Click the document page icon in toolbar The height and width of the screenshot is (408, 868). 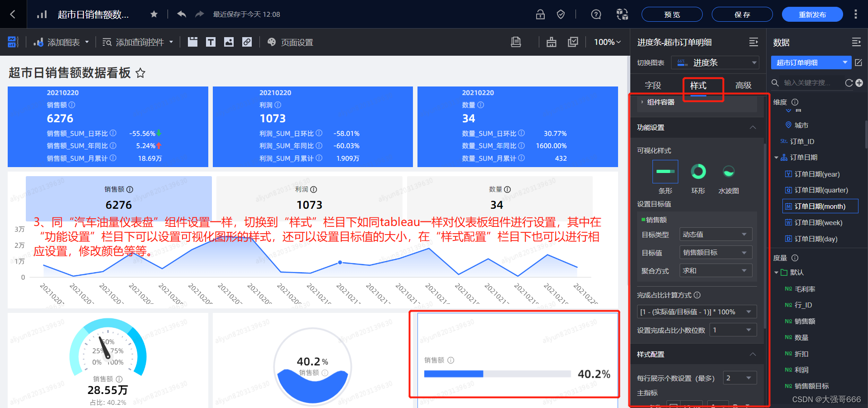[516, 42]
